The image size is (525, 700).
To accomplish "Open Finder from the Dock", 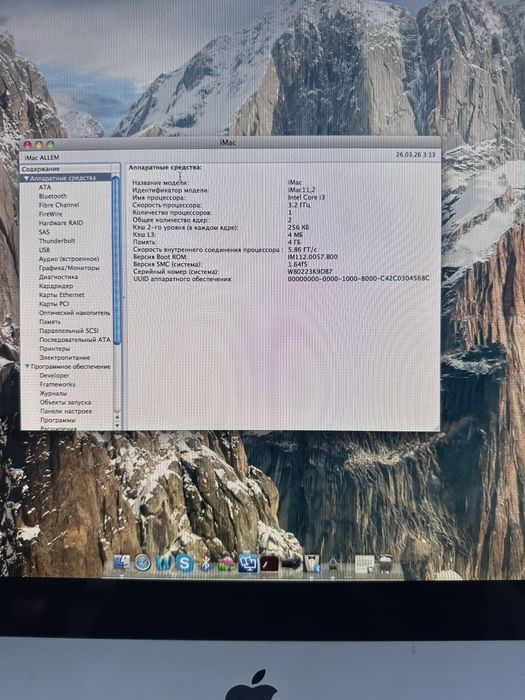I will pyautogui.click(x=121, y=562).
